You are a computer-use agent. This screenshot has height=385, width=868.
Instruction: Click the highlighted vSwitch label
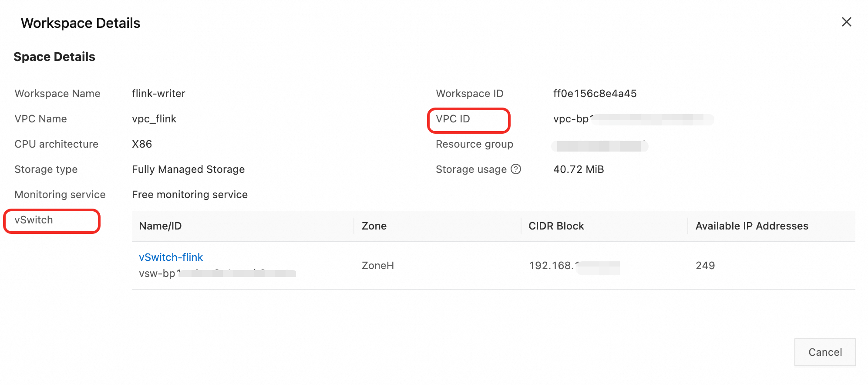(34, 220)
